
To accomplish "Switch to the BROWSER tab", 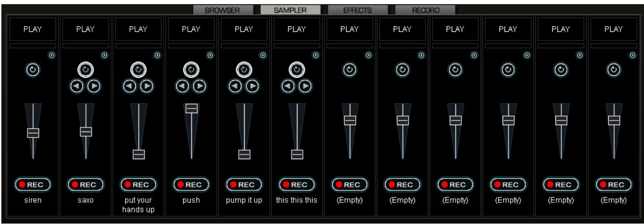I will pyautogui.click(x=223, y=10).
